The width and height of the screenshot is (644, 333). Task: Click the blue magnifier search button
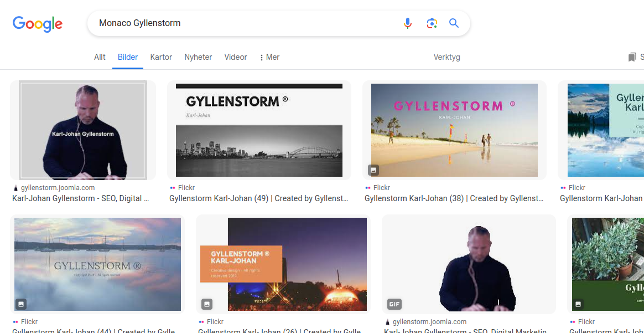pos(454,23)
